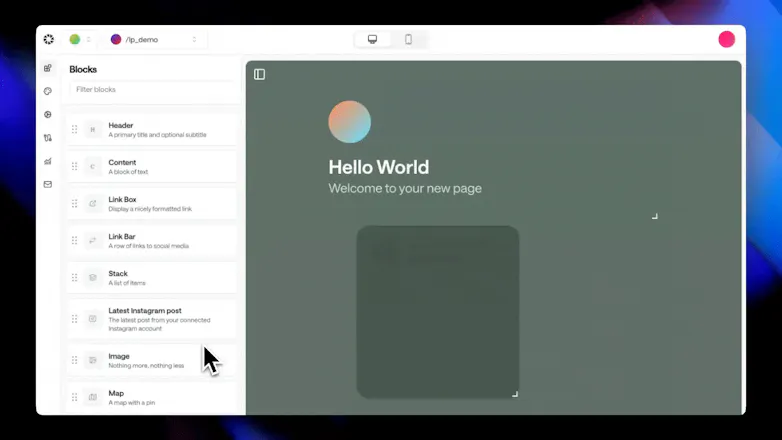
Task: Click the Instagram post block icon
Action: coord(93,319)
